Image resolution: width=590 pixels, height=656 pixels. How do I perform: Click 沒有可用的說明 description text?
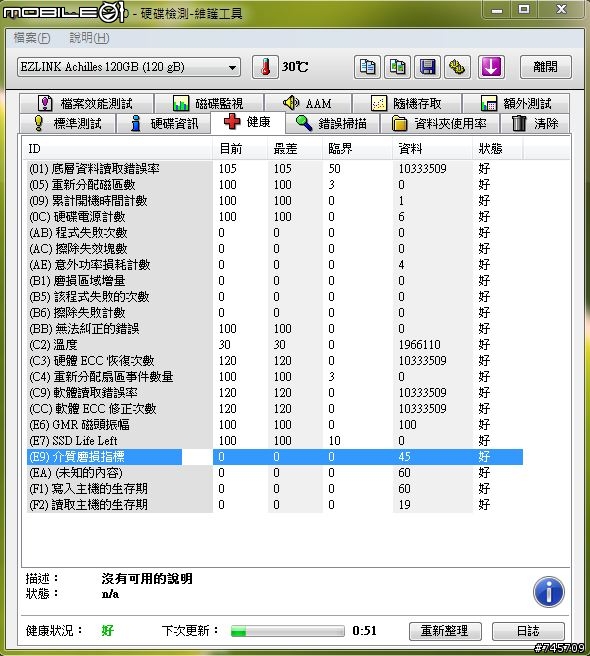click(147, 579)
